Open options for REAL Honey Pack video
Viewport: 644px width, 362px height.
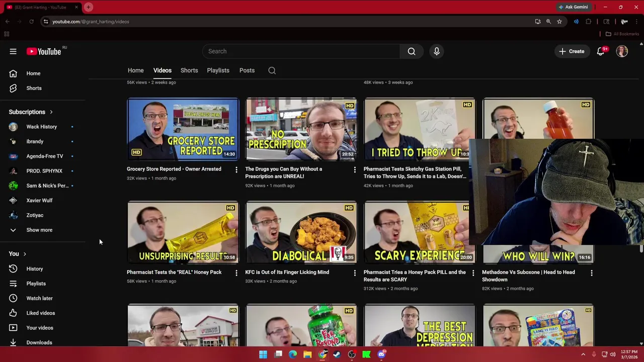236,273
